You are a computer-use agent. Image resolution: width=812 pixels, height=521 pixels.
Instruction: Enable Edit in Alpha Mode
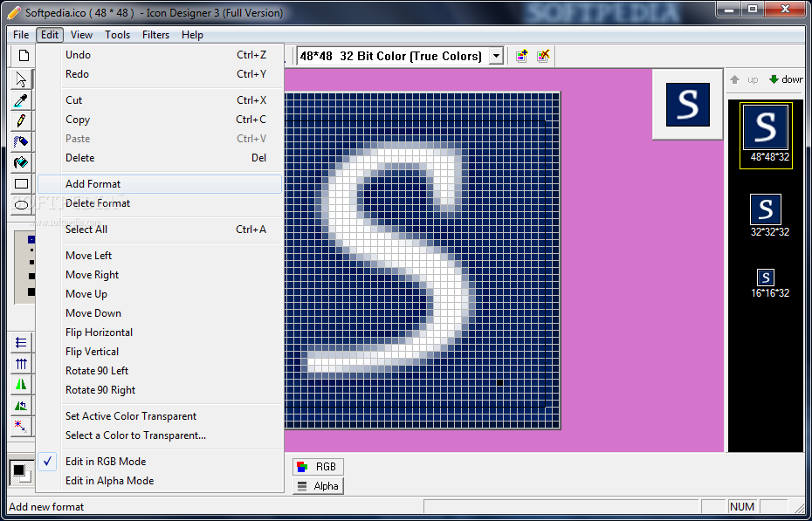point(160,481)
